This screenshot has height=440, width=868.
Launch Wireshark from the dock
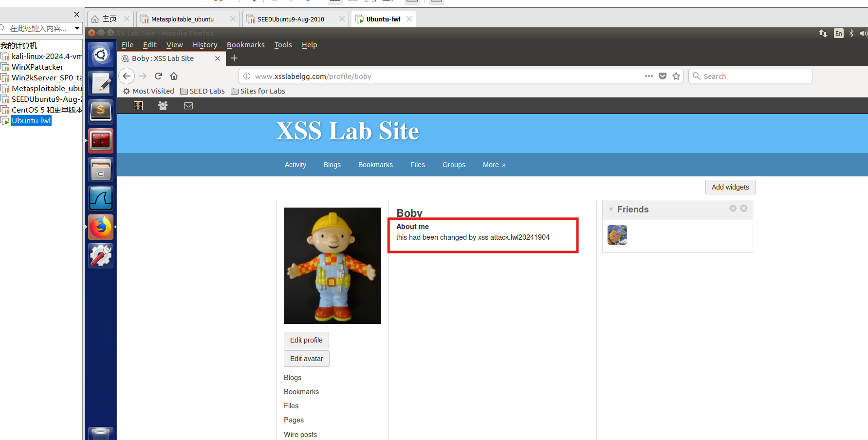[101, 198]
